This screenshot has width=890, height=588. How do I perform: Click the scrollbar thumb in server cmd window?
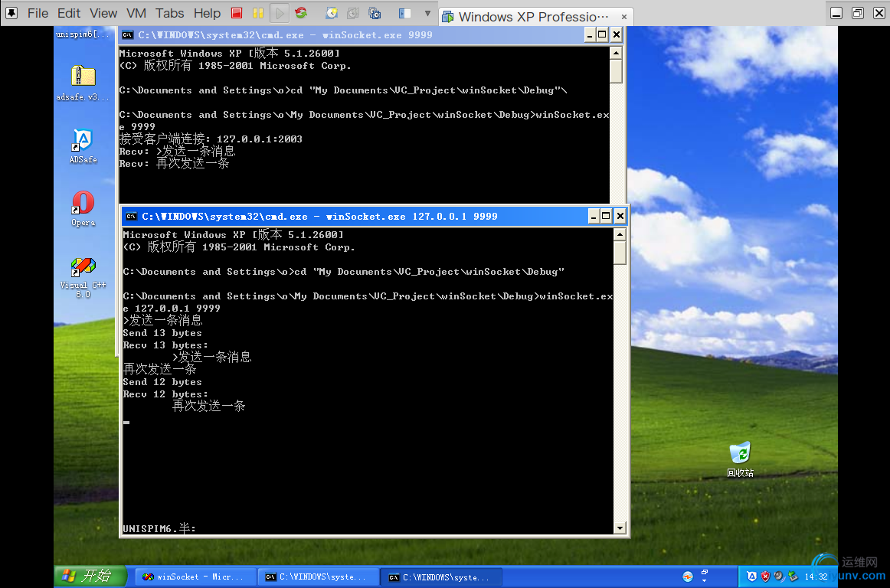pos(616,71)
